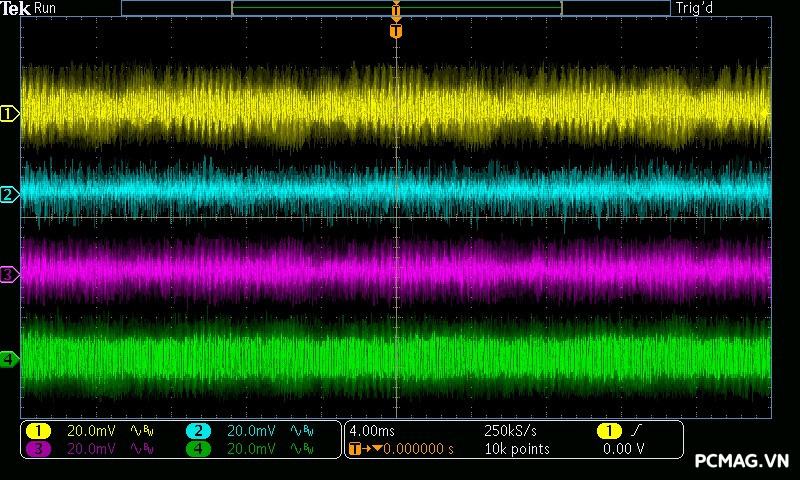Viewport: 800px width, 480px height.
Task: Click the channel 4 green ground marker
Action: coord(9,359)
